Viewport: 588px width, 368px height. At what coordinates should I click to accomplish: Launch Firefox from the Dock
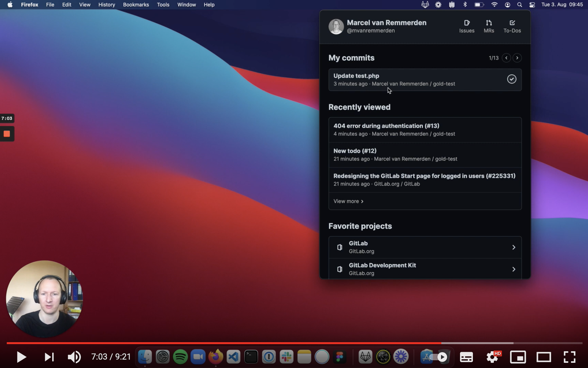tap(216, 357)
